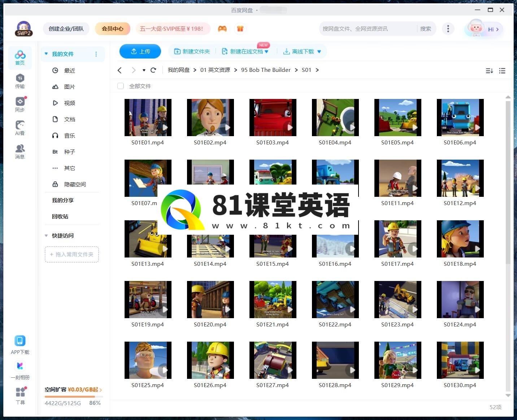This screenshot has height=420, width=517.
Task: Click the 文档 document icon
Action: click(55, 119)
